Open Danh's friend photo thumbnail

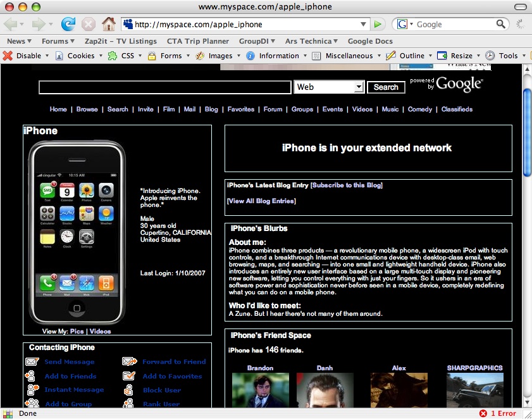click(x=325, y=390)
